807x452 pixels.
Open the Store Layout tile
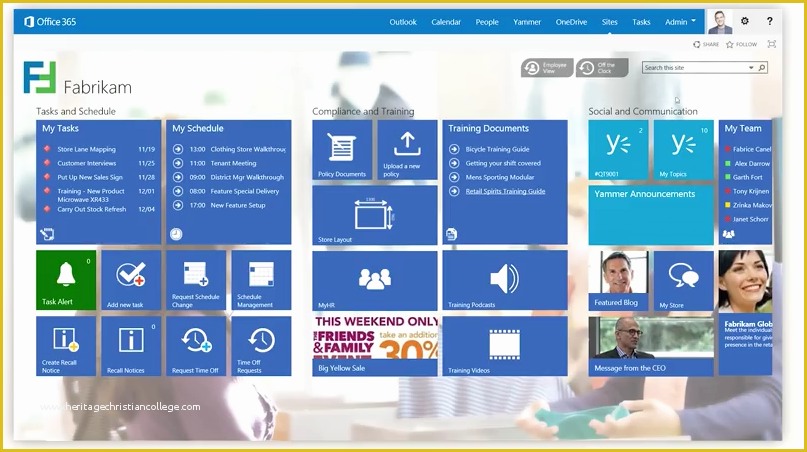(375, 215)
